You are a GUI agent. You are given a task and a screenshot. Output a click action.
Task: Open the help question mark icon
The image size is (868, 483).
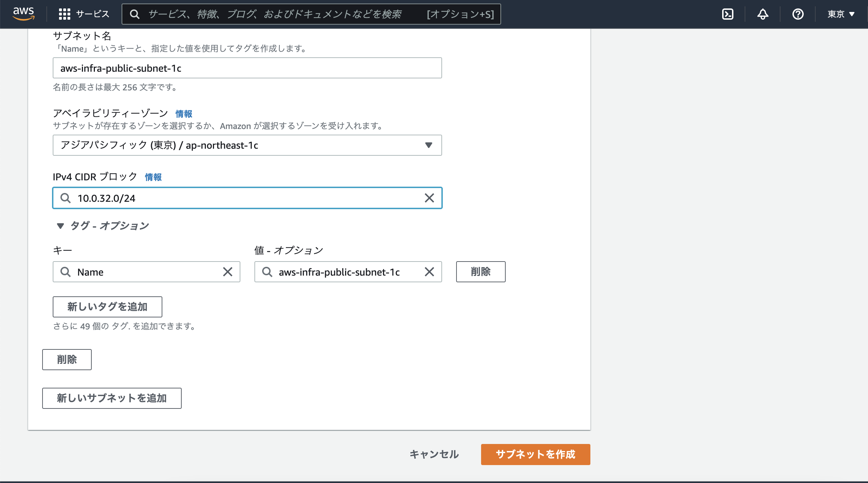798,14
